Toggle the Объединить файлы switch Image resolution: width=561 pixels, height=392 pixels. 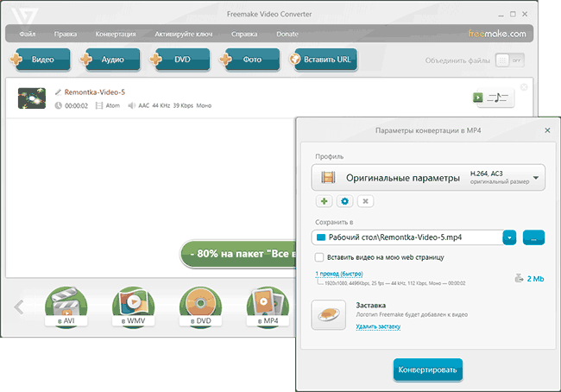(x=509, y=60)
